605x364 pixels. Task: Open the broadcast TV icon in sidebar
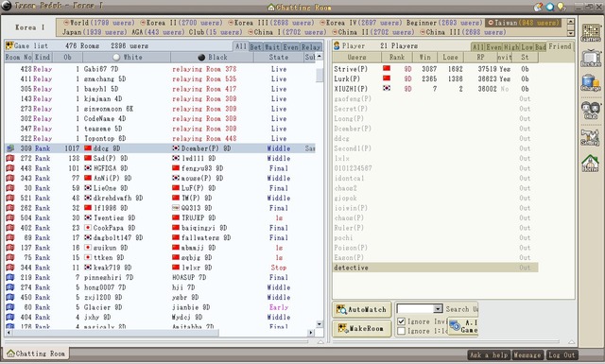[x=590, y=59]
